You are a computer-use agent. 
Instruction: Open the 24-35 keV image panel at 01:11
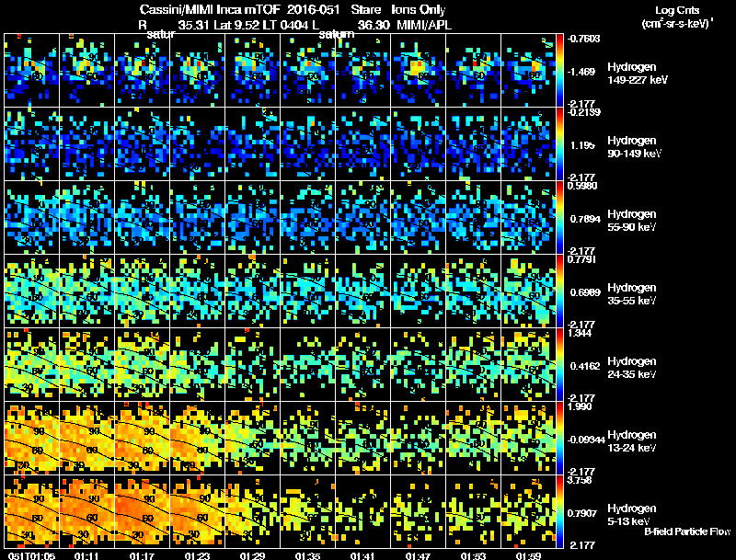click(86, 364)
